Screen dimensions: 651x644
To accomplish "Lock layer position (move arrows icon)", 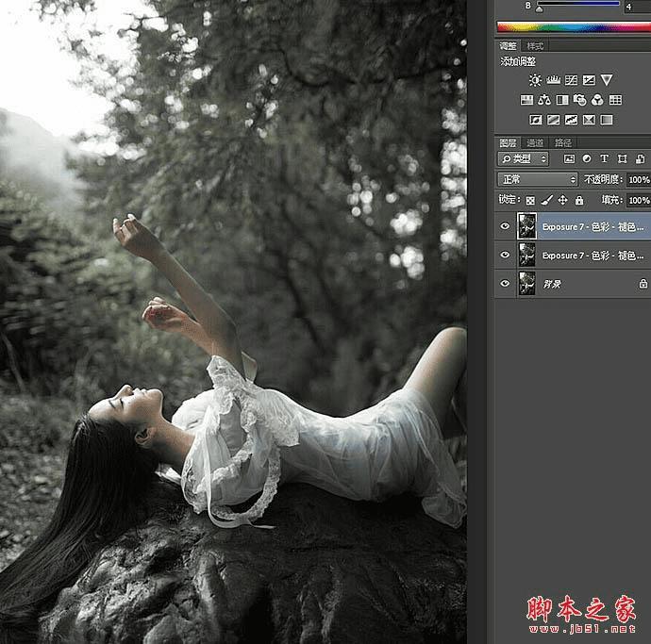I will [x=562, y=201].
